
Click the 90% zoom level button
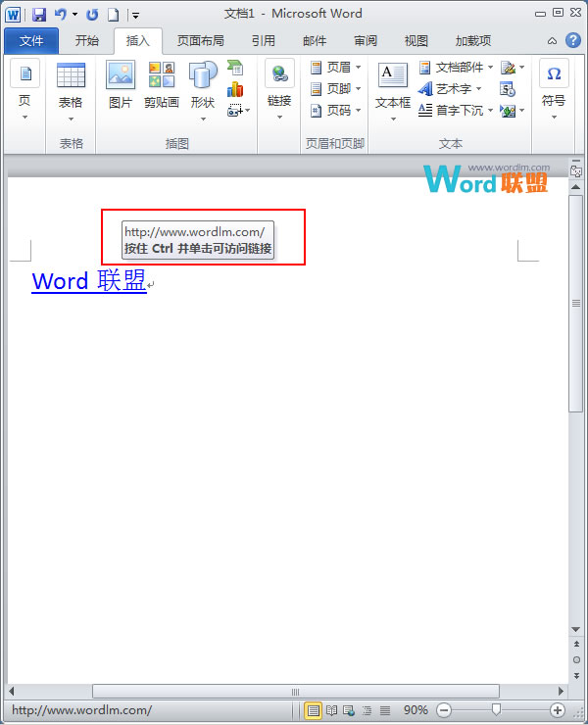click(416, 710)
